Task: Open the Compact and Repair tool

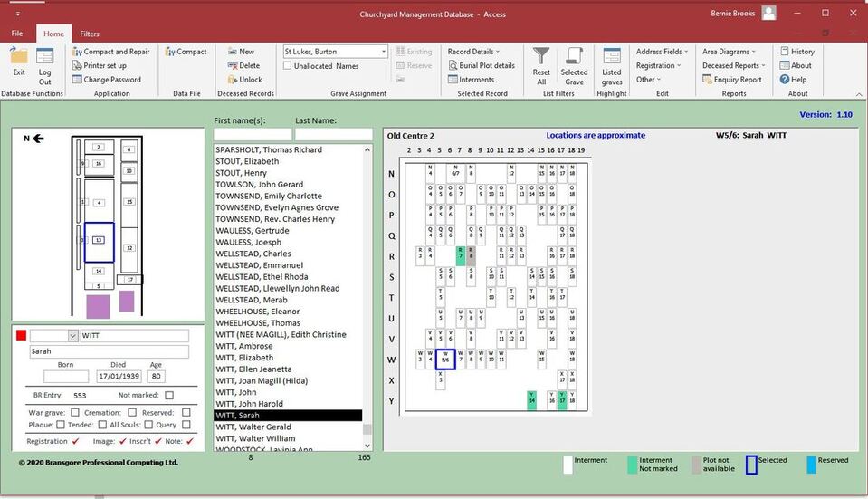Action: coord(111,52)
